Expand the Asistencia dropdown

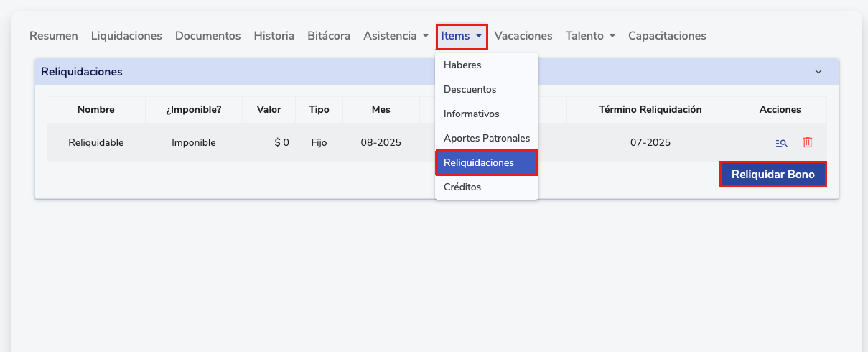click(x=396, y=36)
